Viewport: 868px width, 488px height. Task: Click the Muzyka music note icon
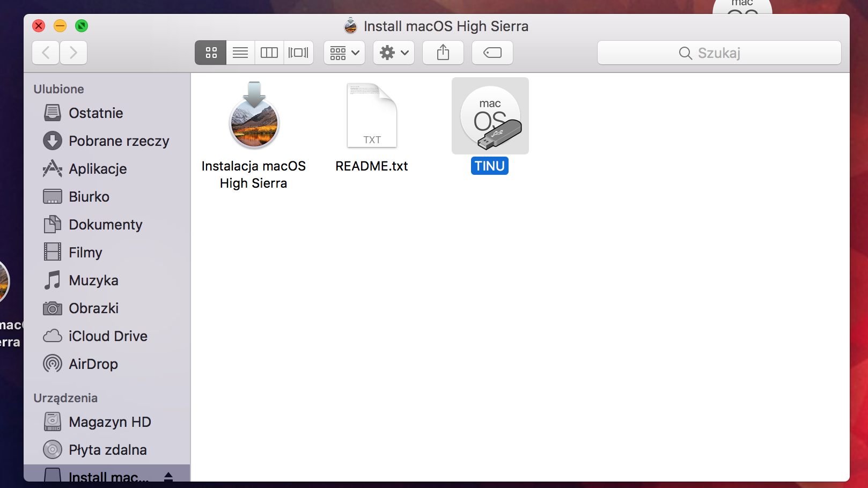[53, 280]
